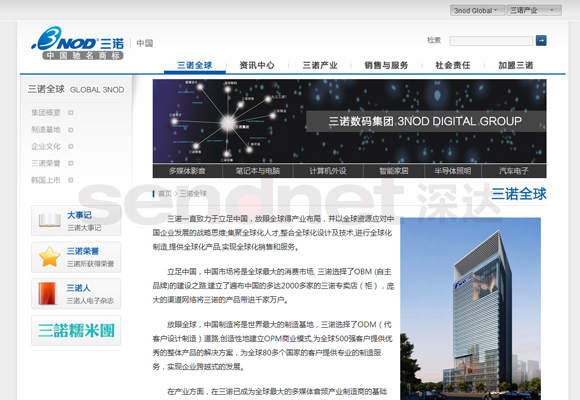580x400 pixels.
Task: Click the 三诺人电子杂志 subtitle text
Action: click(90, 301)
